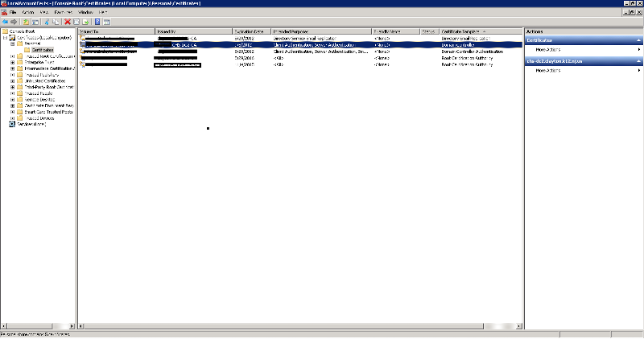Image resolution: width=644 pixels, height=339 pixels.
Task: Collapse the Personal folder node
Action: pos(12,43)
